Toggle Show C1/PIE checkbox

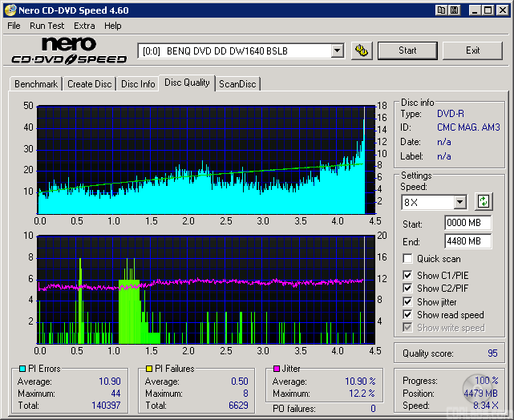(408, 276)
